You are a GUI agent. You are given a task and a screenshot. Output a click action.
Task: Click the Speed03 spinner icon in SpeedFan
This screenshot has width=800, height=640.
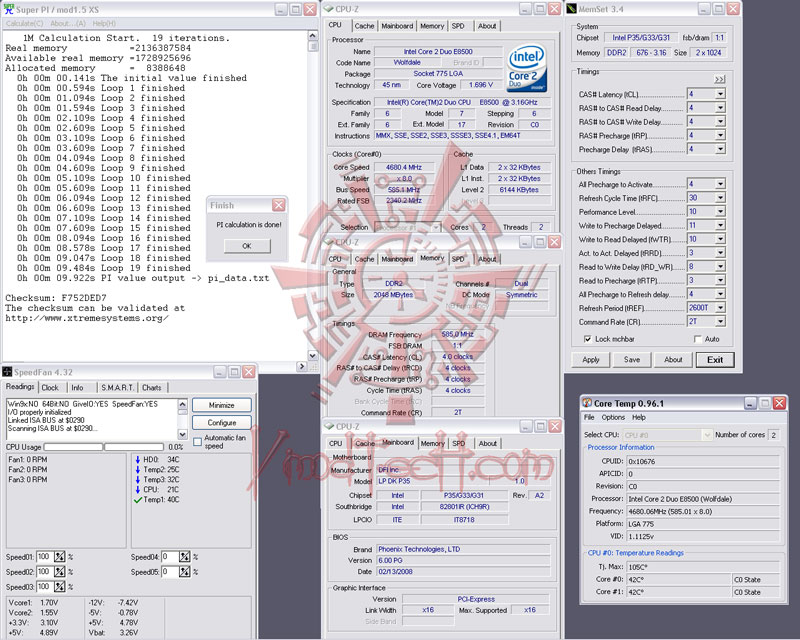click(x=60, y=586)
